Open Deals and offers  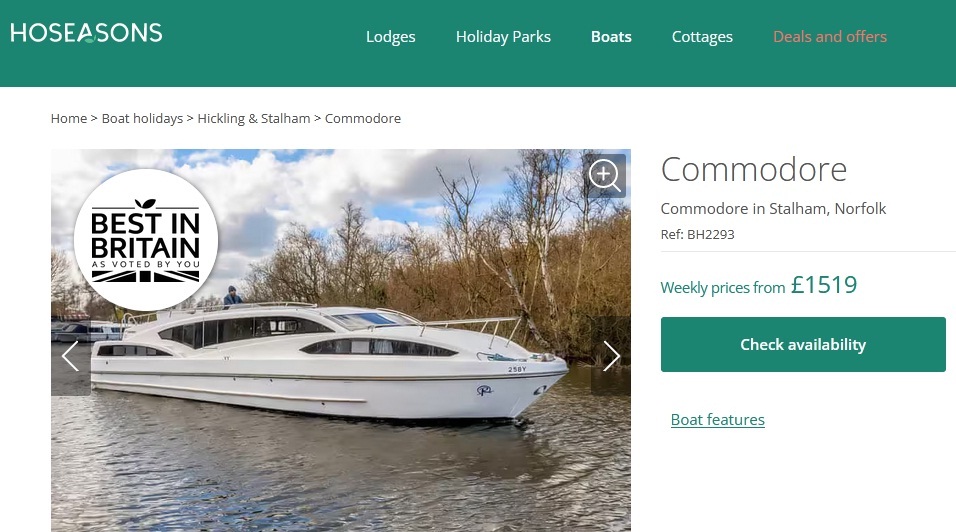coord(829,37)
